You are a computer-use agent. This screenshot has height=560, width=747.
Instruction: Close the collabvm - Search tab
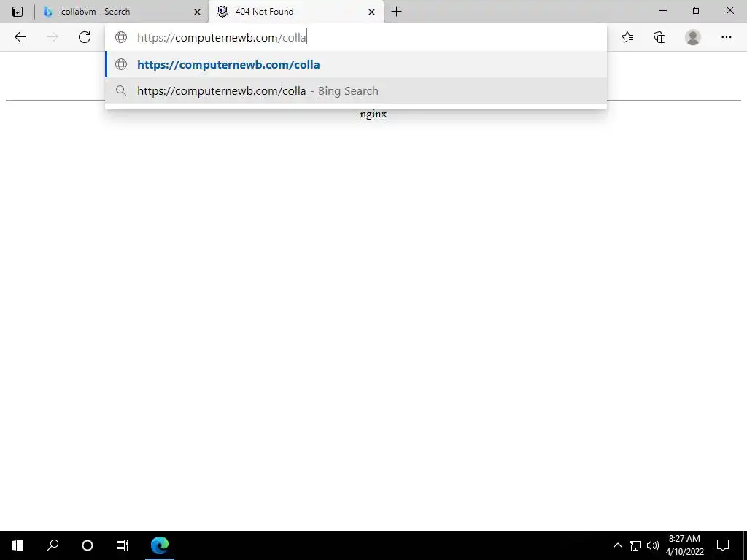click(x=197, y=12)
